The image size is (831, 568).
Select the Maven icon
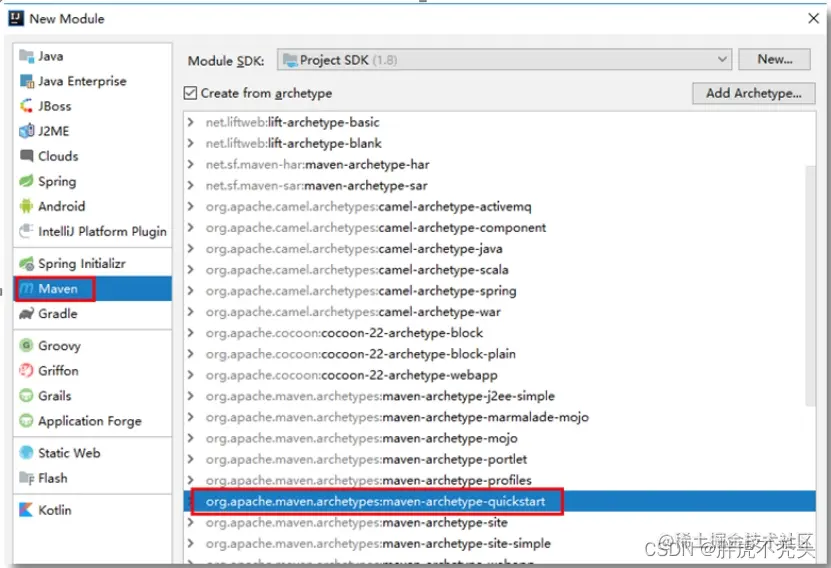pyautogui.click(x=27, y=289)
